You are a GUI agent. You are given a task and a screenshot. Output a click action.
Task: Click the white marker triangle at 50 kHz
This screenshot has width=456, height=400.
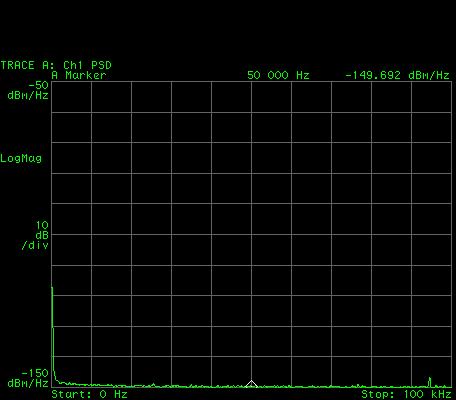[251, 384]
